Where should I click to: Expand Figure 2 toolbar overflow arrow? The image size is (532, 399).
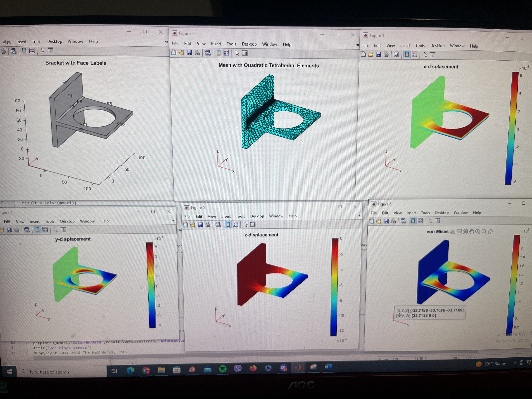click(358, 45)
